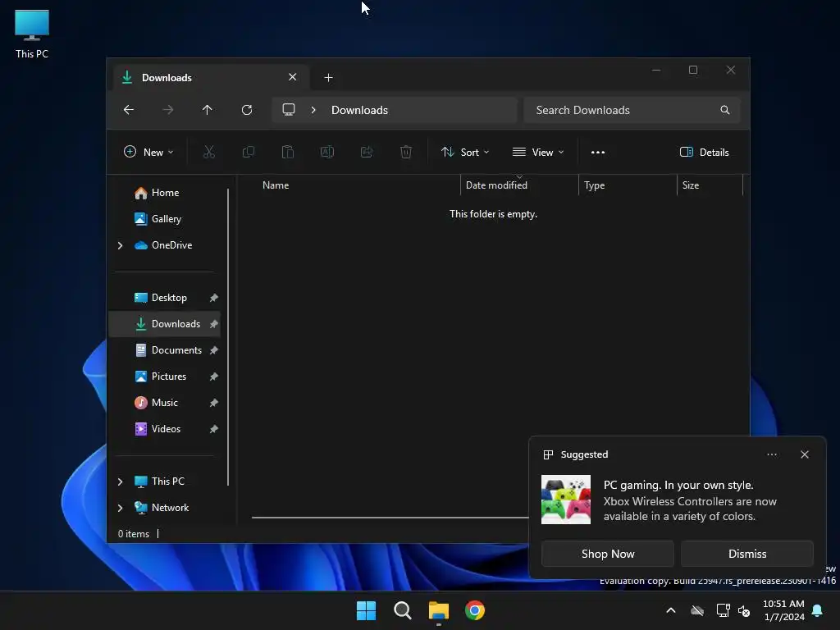Launch Google Chrome from taskbar
The height and width of the screenshot is (630, 840).
[x=475, y=610]
